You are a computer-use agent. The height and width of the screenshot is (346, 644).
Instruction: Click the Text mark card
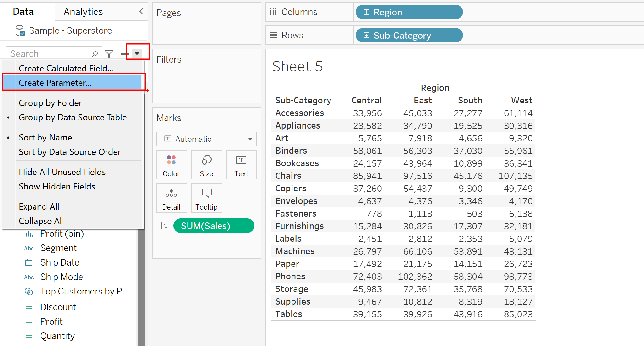[x=241, y=165]
